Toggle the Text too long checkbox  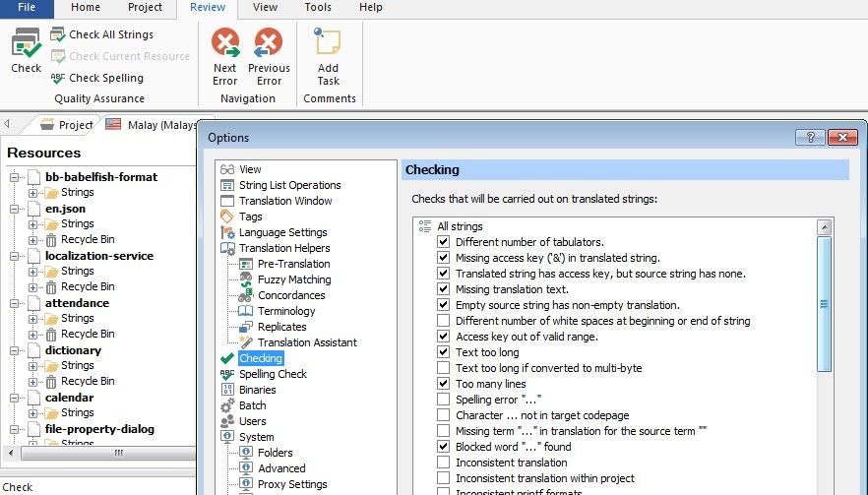(443, 352)
